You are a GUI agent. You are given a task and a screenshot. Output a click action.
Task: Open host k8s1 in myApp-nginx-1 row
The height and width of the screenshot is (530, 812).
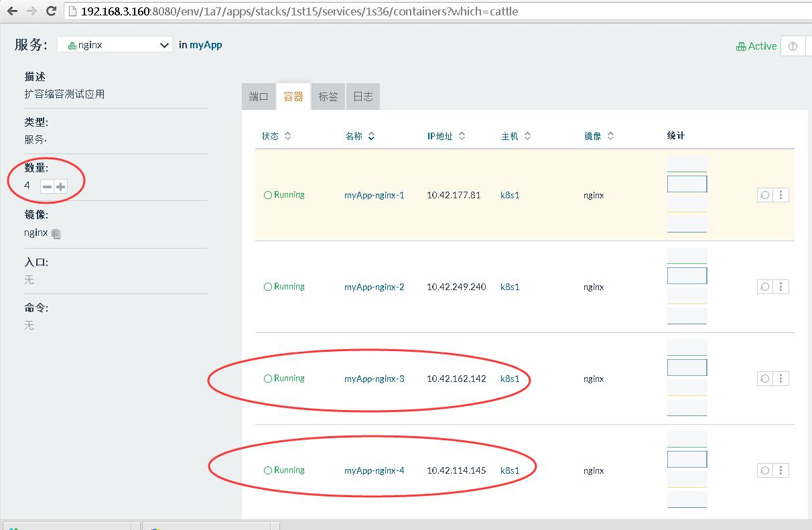510,195
